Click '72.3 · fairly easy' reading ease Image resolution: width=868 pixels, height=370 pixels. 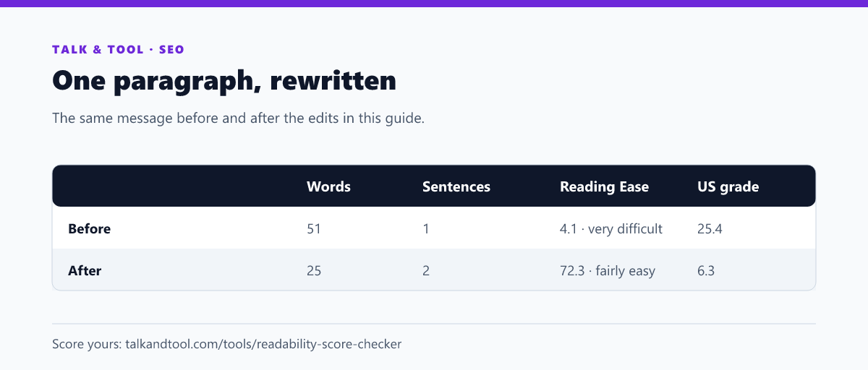tap(608, 271)
